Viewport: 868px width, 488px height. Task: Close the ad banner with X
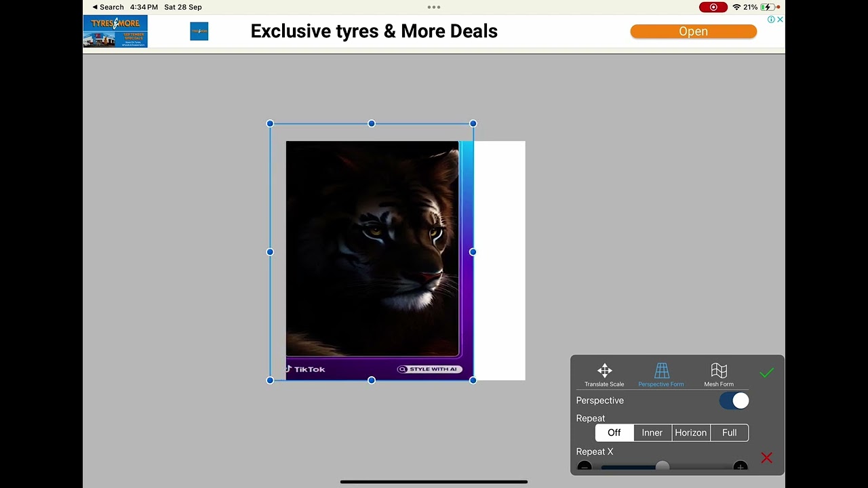pyautogui.click(x=780, y=20)
